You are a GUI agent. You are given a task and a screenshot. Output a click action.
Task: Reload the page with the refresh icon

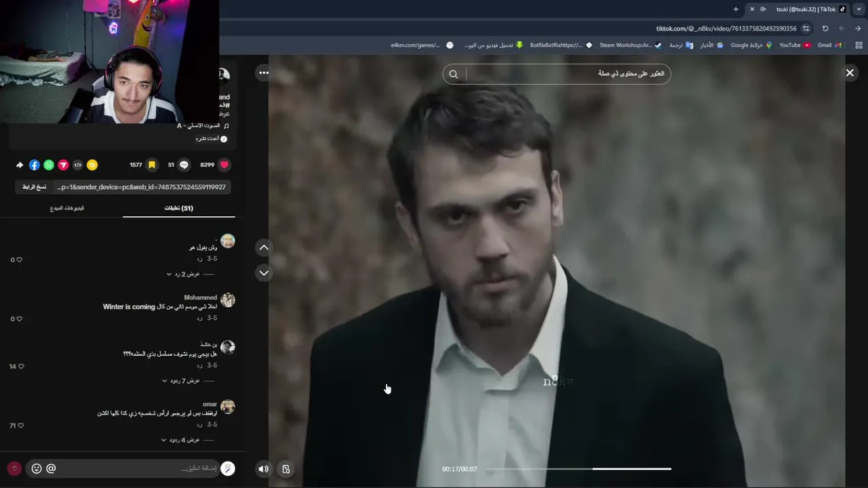coord(825,28)
